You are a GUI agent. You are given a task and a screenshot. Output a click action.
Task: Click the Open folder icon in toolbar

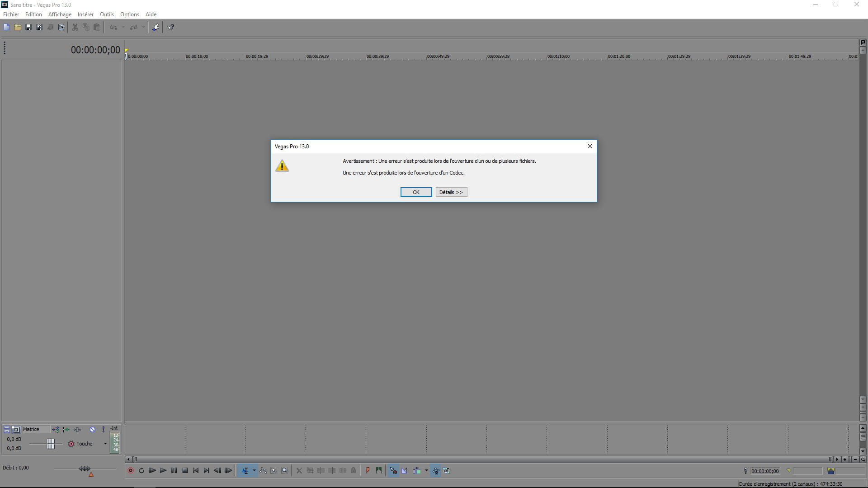[x=17, y=27]
